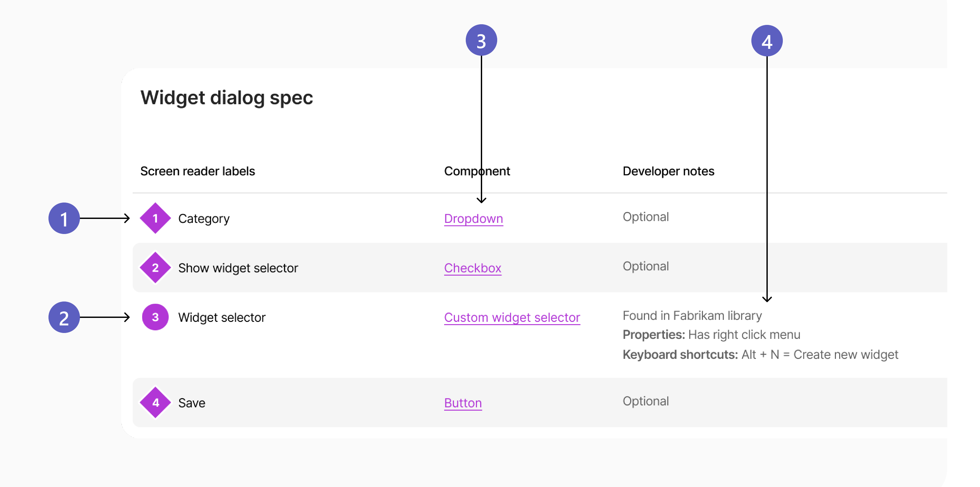
Task: Click the Screen reader labels column header
Action: click(198, 171)
